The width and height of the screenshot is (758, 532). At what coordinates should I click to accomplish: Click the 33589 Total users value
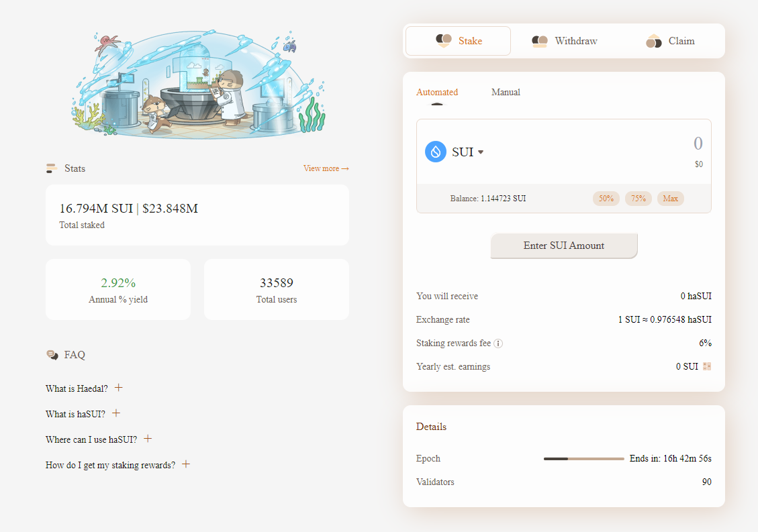[x=277, y=282]
